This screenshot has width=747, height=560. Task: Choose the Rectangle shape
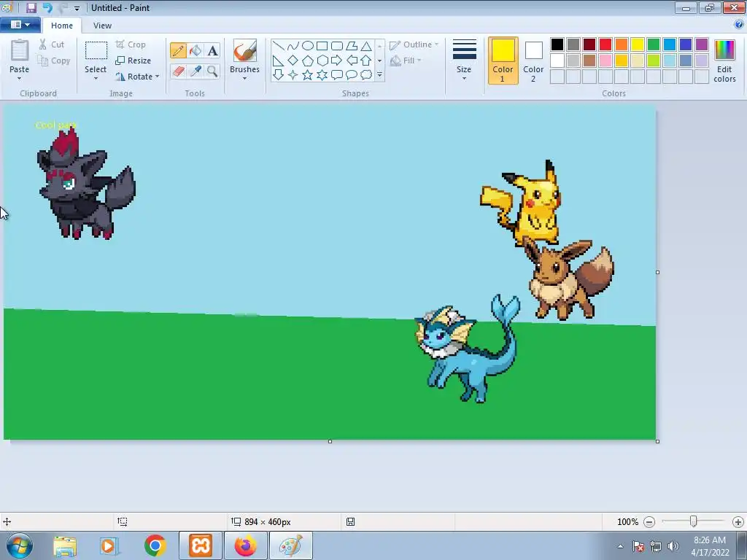322,46
